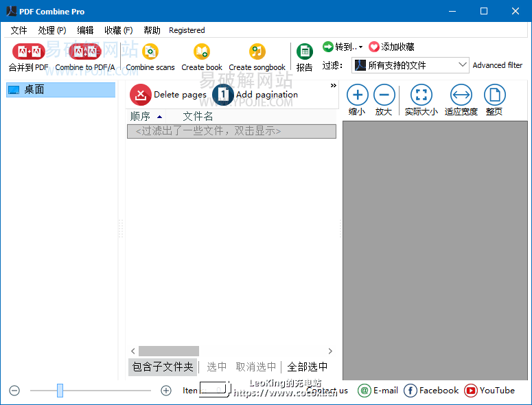Open the E-mail contact link
The width and height of the screenshot is (532, 405).
click(x=378, y=391)
